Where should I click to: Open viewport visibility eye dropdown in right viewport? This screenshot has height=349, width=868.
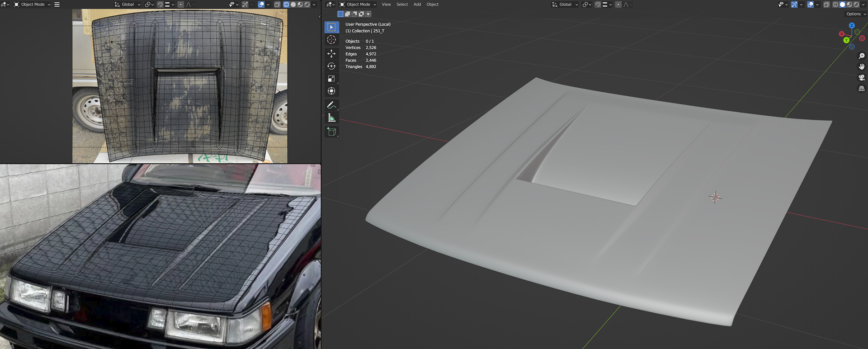[x=783, y=5]
